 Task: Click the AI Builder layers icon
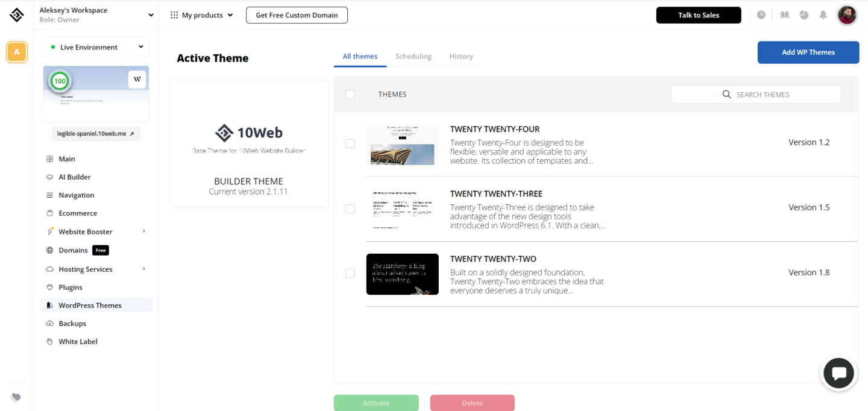click(49, 177)
